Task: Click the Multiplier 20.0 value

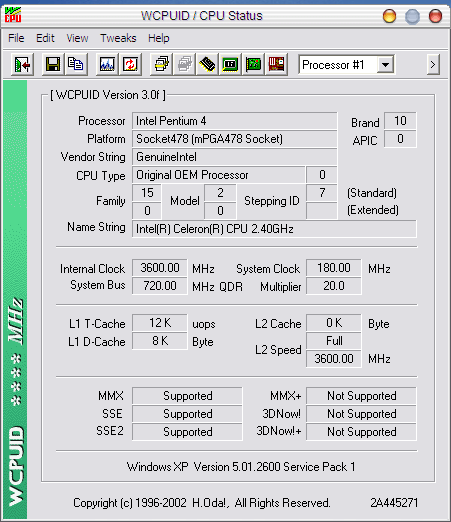Action: (x=334, y=286)
